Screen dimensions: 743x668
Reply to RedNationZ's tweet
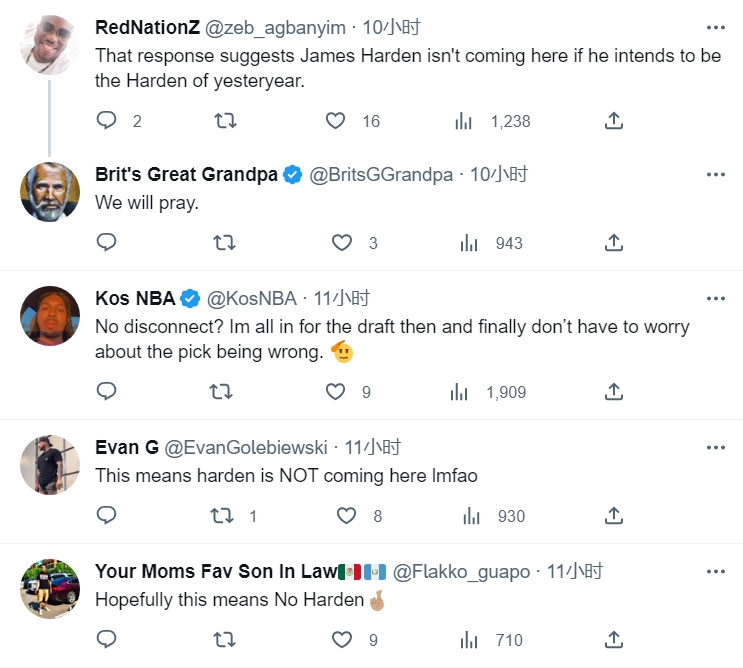tap(107, 120)
